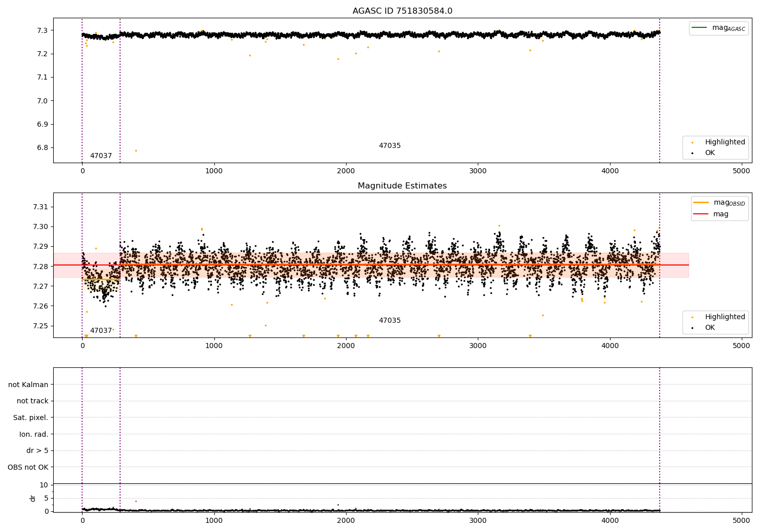Click y-tick '7.3' in top plot
The height and width of the screenshot is (532, 760).
pyautogui.click(x=43, y=31)
